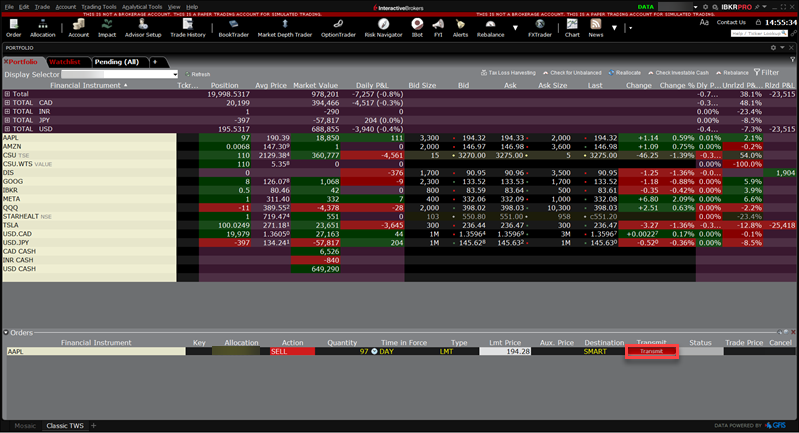Screen dimensions: 799x433
Task: Click the LMT order type cell
Action: tap(446, 351)
